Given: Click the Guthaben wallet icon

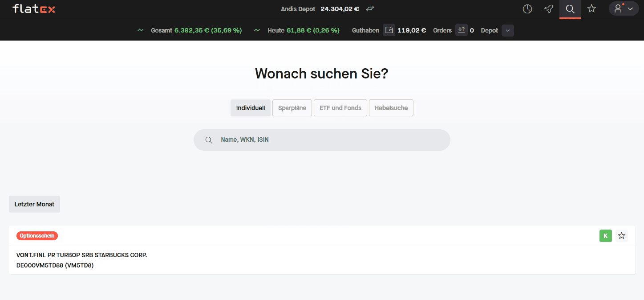Looking at the screenshot, I should point(389,30).
